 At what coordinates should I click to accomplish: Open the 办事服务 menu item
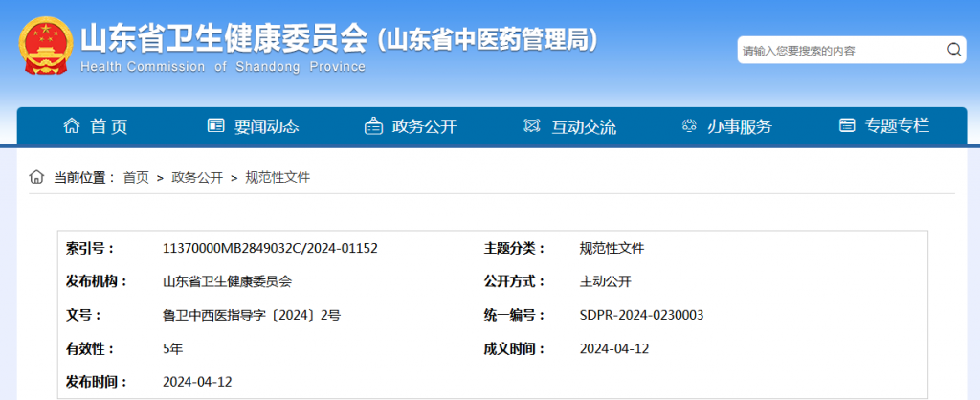740,127
